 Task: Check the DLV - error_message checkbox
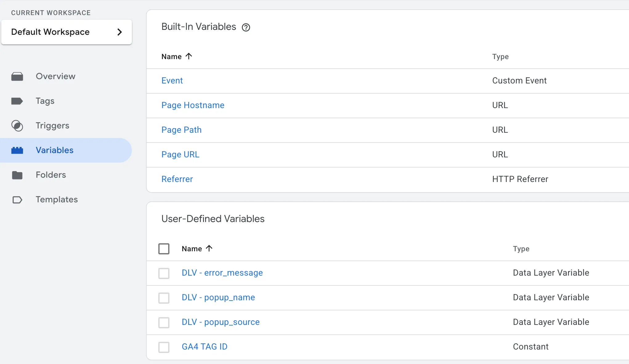[x=164, y=273]
